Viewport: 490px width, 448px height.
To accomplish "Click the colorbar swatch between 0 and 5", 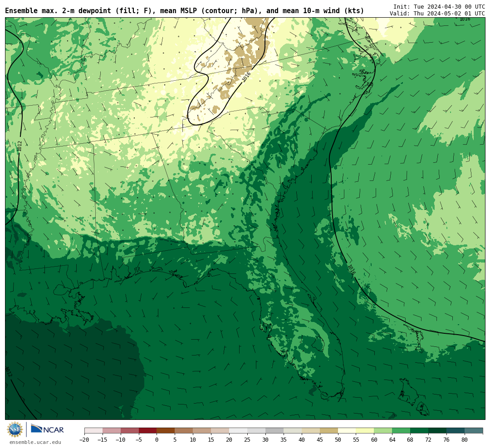I will click(166, 431).
